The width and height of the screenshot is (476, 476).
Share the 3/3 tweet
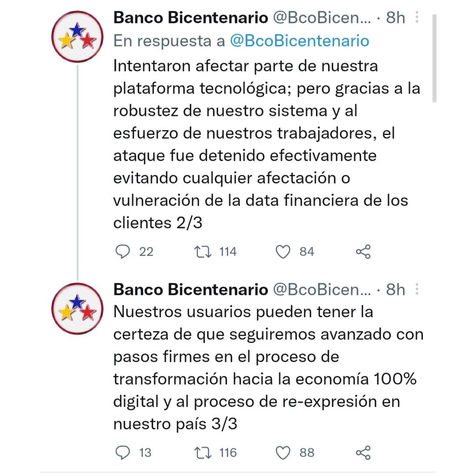click(x=363, y=453)
